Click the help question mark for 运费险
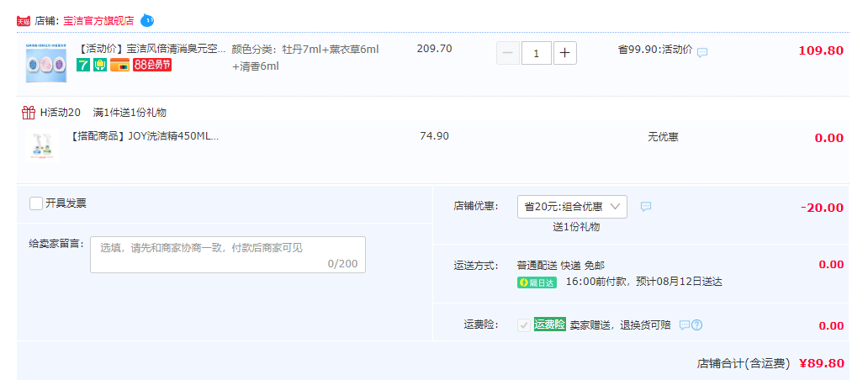 697,325
